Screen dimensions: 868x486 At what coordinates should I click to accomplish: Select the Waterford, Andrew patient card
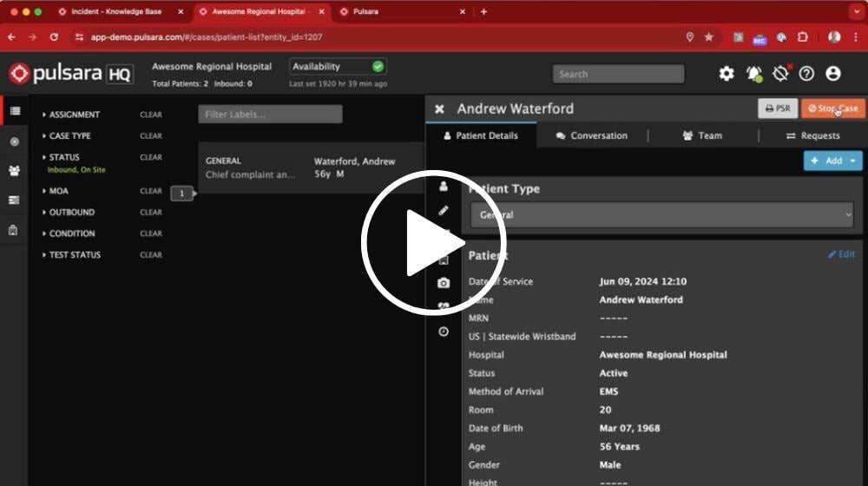click(311, 167)
